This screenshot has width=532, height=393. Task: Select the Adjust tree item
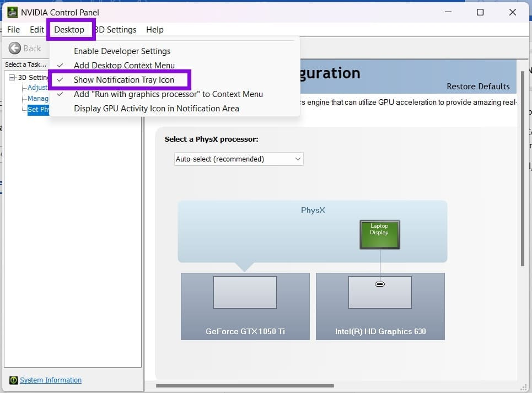coord(37,88)
